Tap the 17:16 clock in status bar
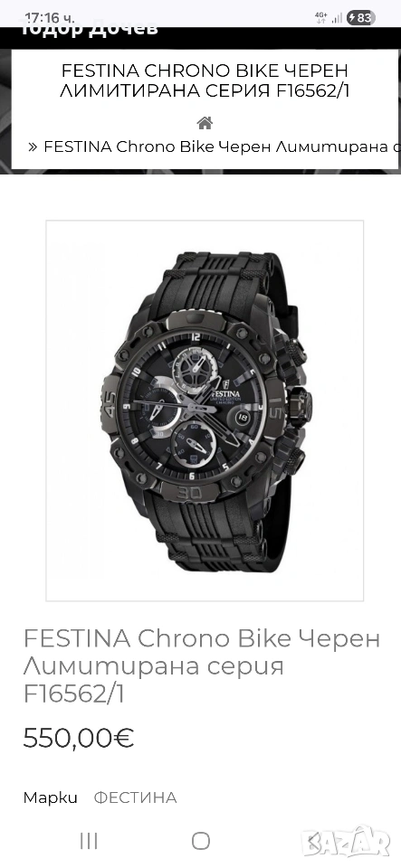 click(x=50, y=18)
